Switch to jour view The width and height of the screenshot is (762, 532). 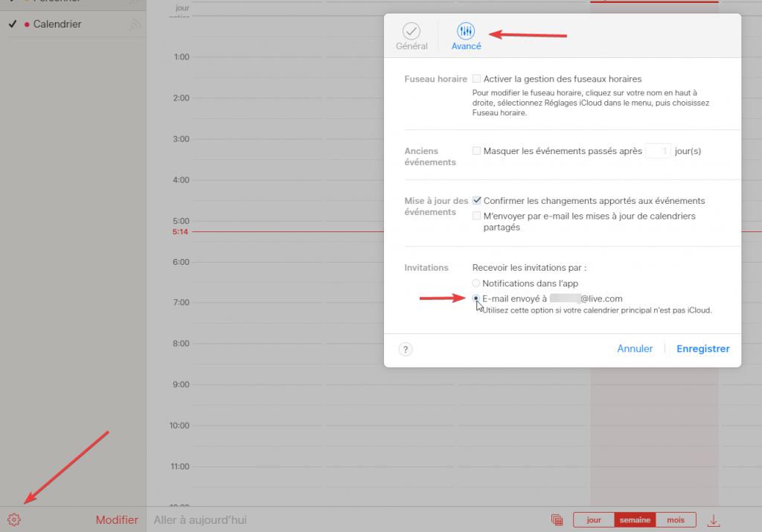coord(594,520)
